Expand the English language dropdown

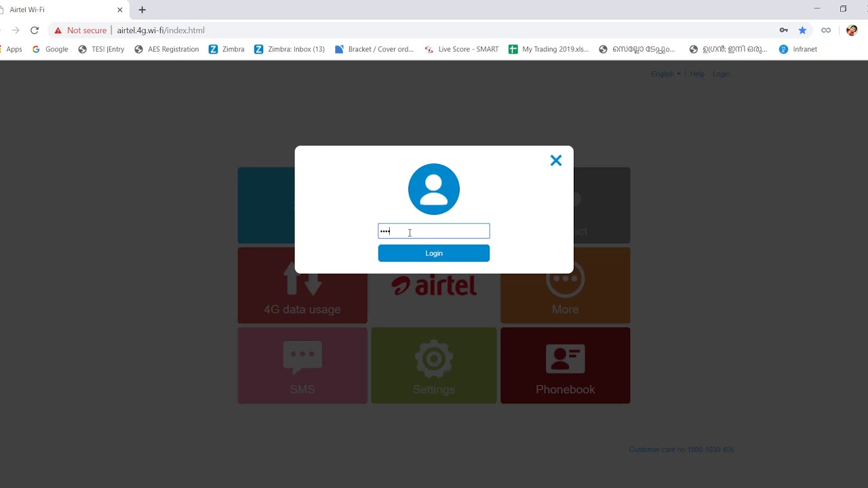[665, 74]
